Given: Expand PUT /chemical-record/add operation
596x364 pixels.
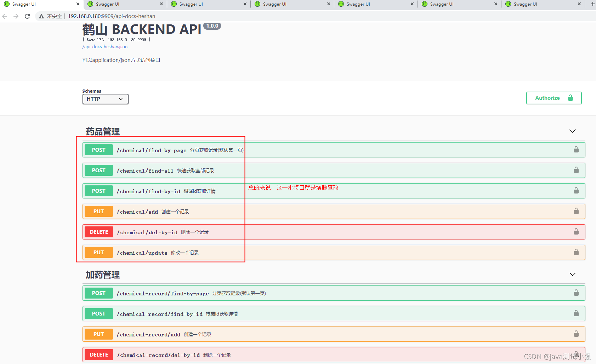Looking at the screenshot, I should [x=334, y=334].
